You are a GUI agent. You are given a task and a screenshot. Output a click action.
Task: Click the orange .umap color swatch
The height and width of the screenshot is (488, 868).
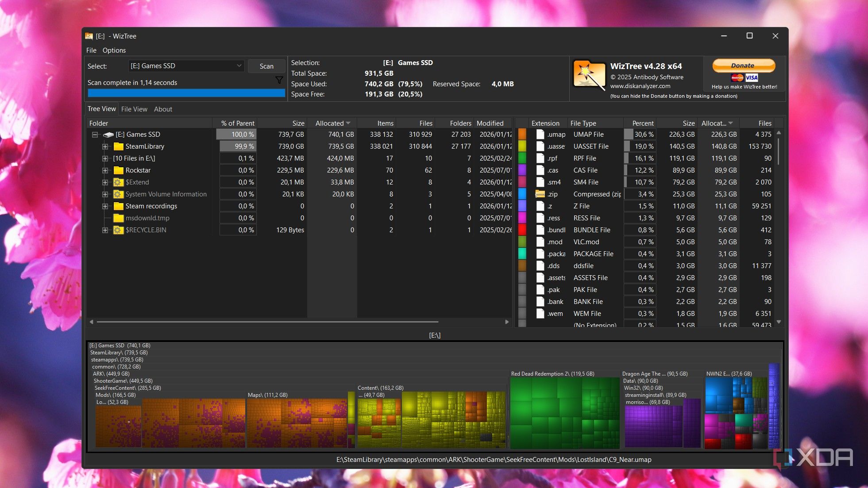pos(522,134)
